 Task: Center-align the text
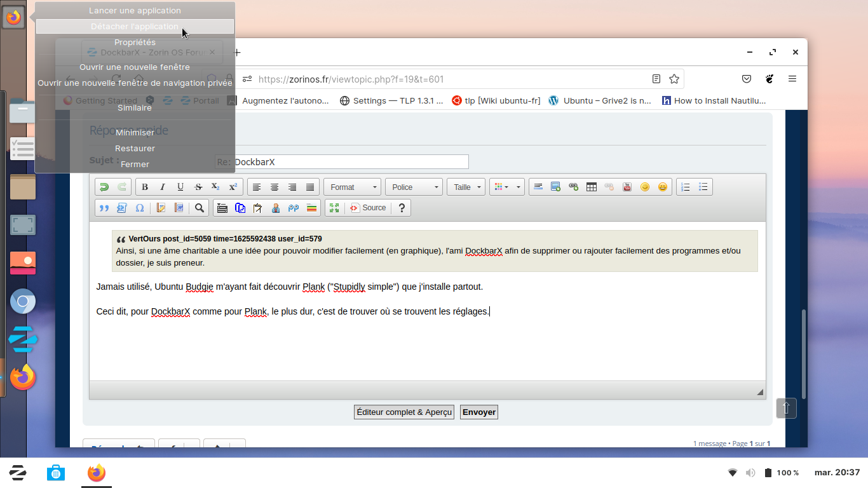click(x=275, y=187)
